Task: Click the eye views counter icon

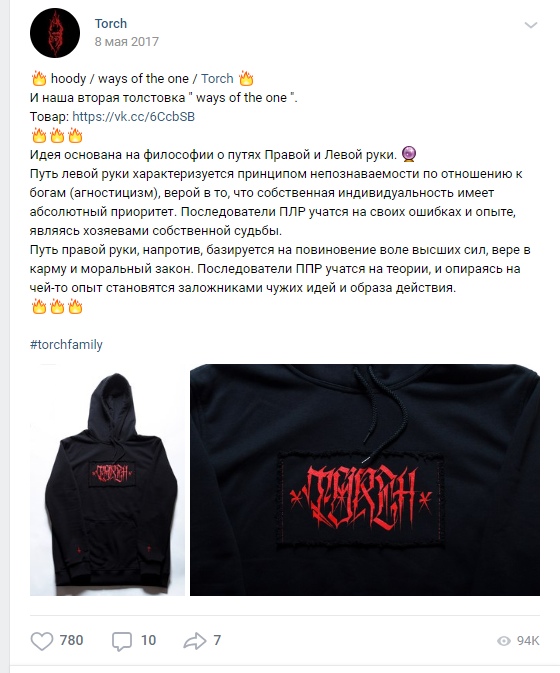Action: (504, 641)
